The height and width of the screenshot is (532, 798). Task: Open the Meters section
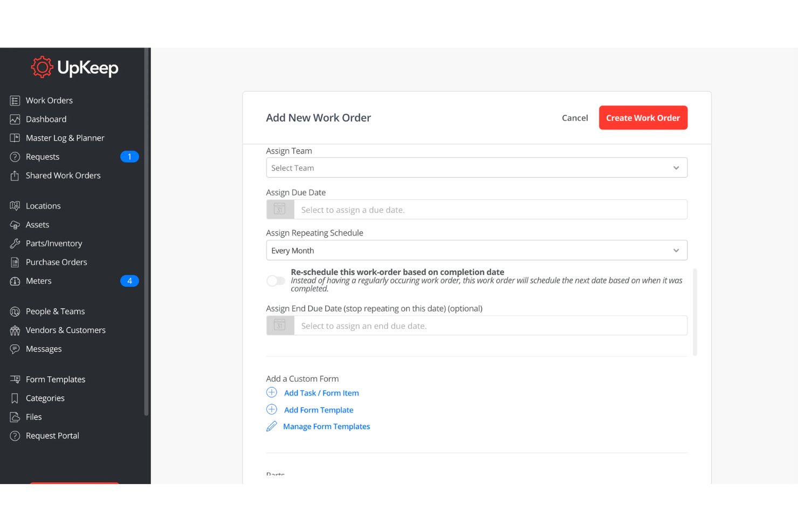coord(38,281)
